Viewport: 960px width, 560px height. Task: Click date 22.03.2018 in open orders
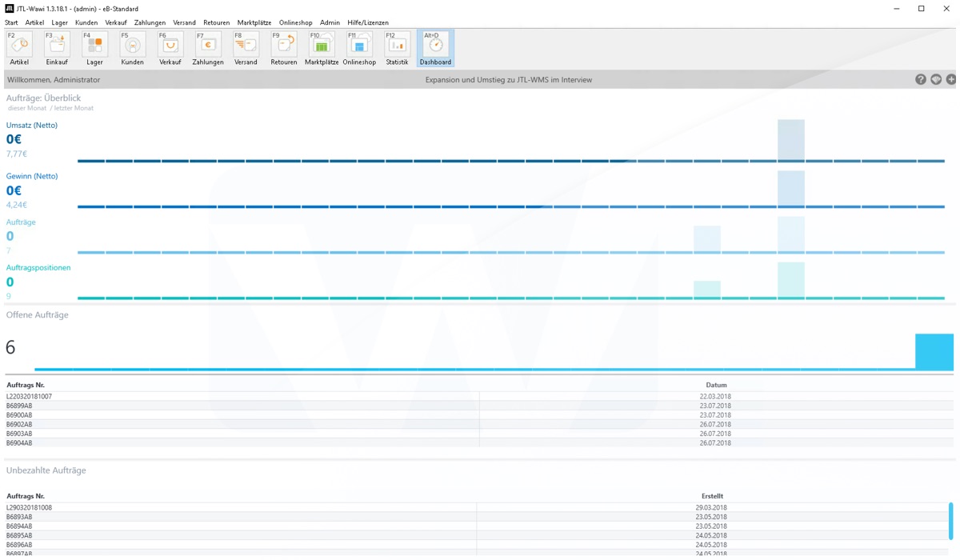715,396
